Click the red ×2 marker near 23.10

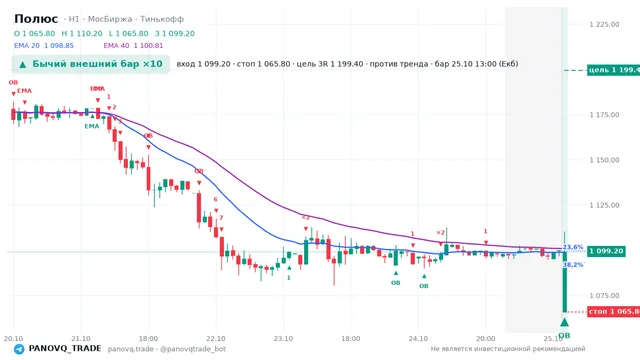(305, 218)
